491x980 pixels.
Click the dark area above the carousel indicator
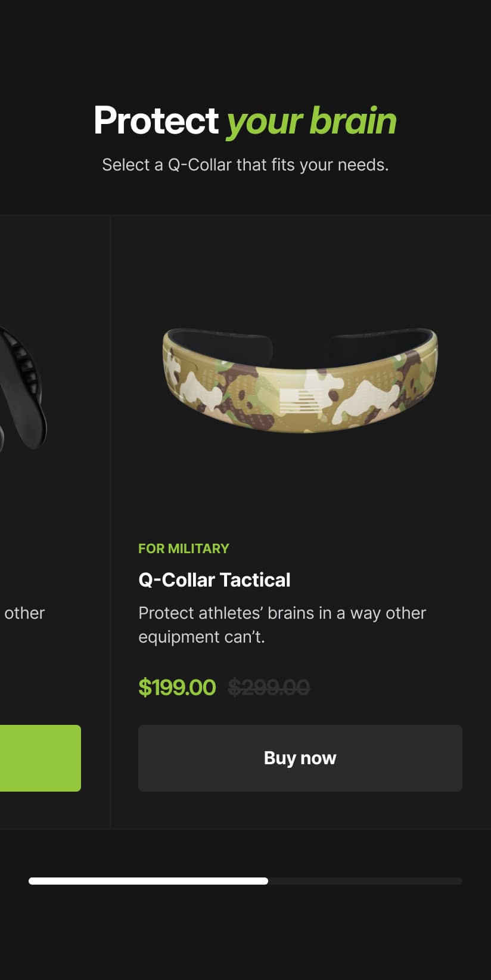tap(245, 846)
